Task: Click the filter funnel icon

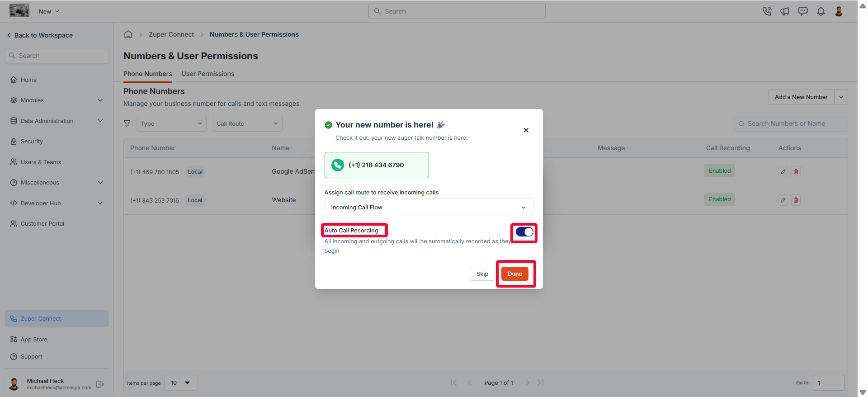Action: pyautogui.click(x=127, y=123)
